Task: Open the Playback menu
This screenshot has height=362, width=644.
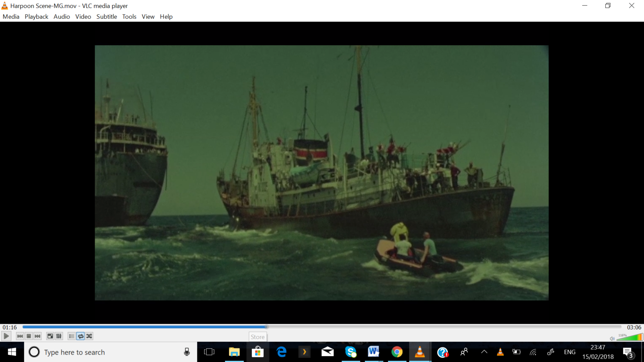Action: click(36, 17)
